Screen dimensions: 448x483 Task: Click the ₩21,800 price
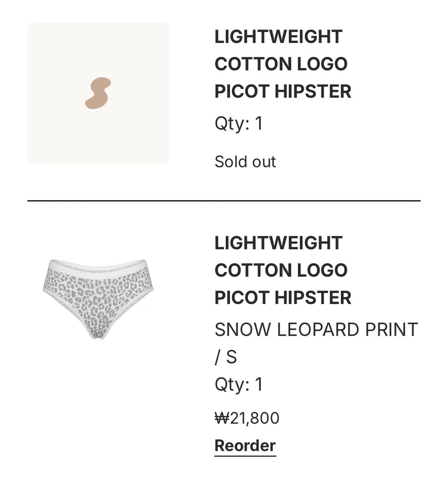tap(247, 418)
